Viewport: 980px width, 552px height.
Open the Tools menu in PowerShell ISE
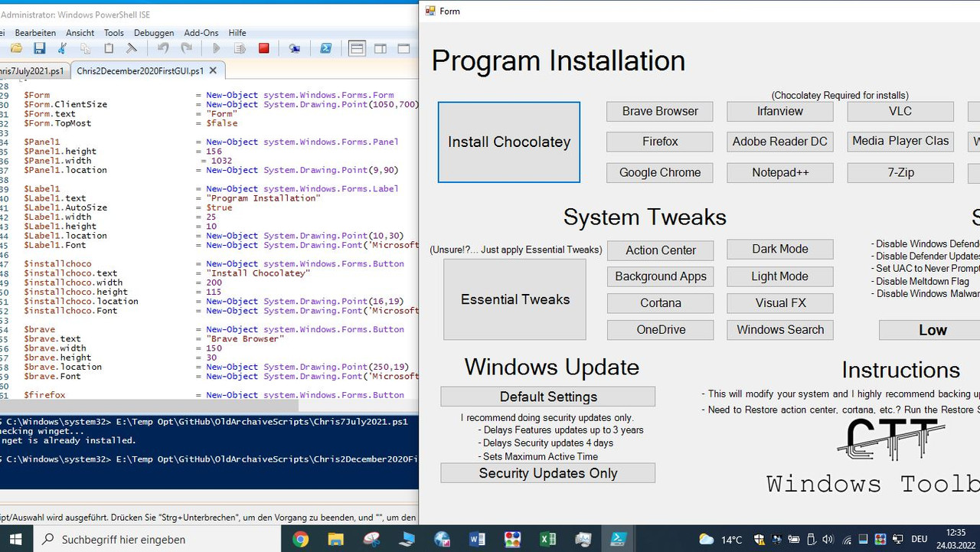114,33
